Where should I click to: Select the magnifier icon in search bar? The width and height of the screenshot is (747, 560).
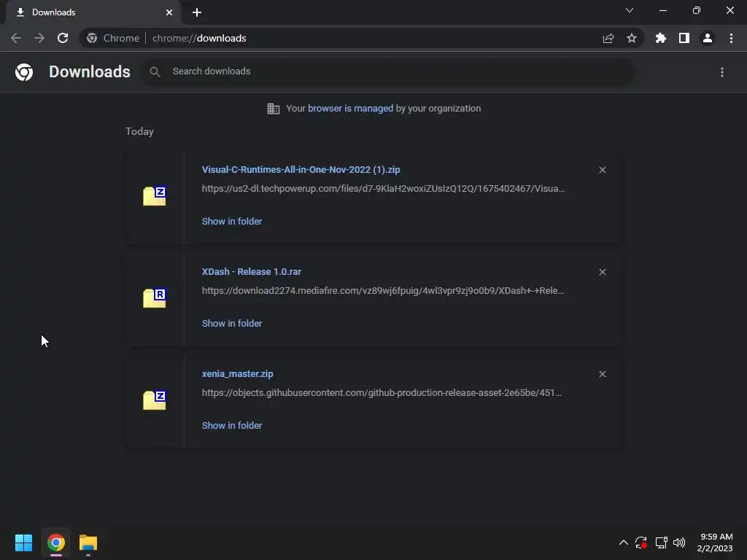pos(155,72)
